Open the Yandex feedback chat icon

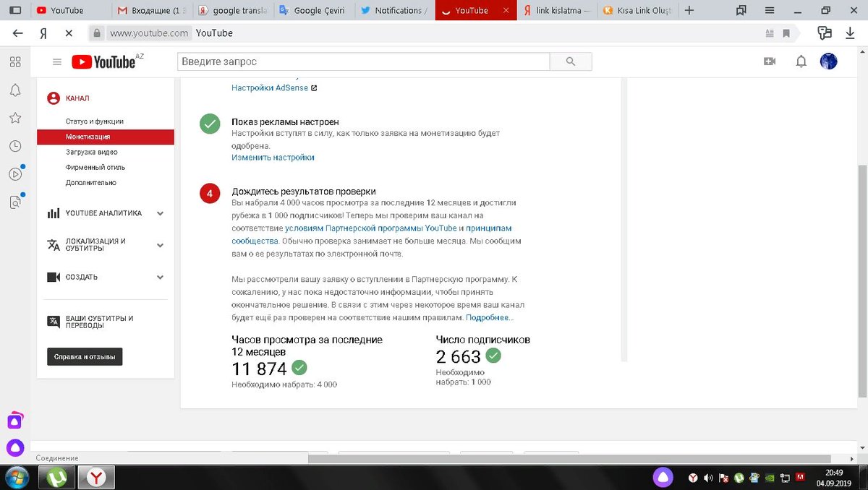point(825,33)
